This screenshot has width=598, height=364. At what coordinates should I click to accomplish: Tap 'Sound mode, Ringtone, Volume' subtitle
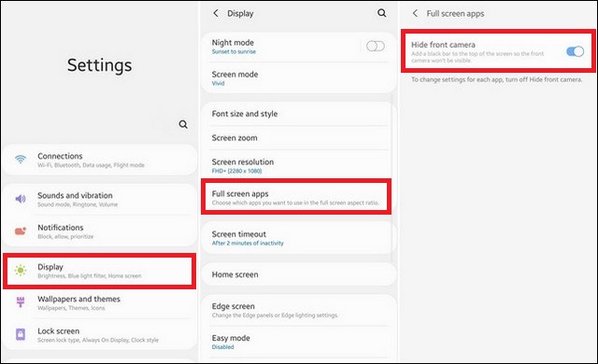78,204
